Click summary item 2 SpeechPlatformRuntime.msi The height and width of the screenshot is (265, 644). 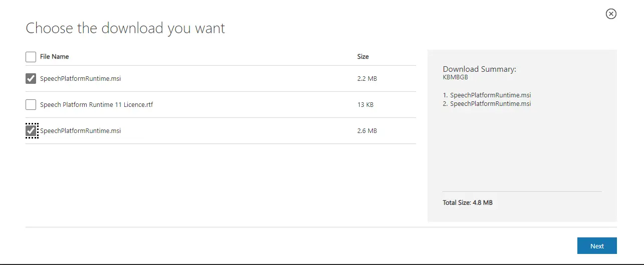487,104
